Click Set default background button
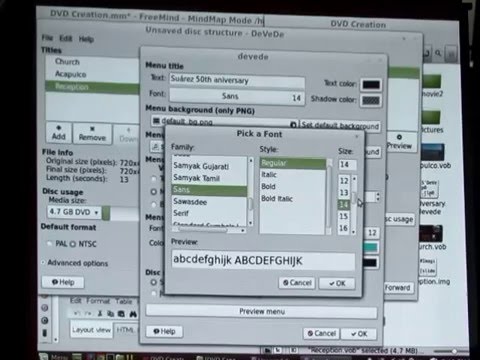Viewport: 480px width, 360px height. tap(340, 125)
